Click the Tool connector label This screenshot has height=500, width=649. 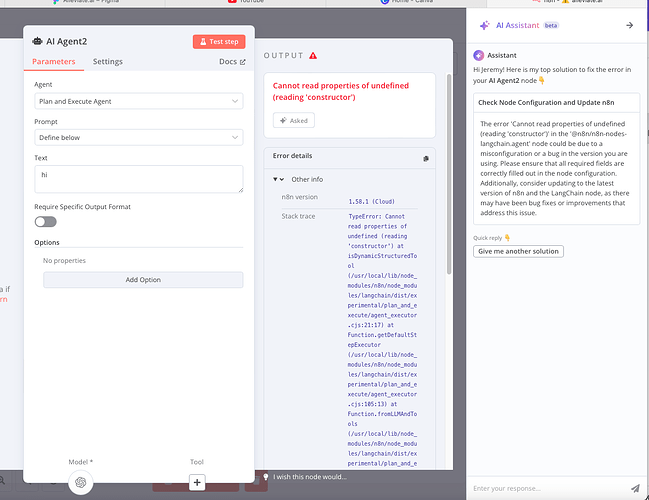coord(197,462)
